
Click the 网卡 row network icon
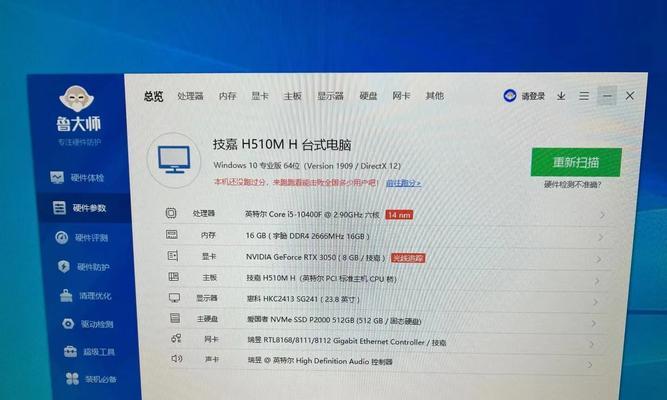coord(176,338)
